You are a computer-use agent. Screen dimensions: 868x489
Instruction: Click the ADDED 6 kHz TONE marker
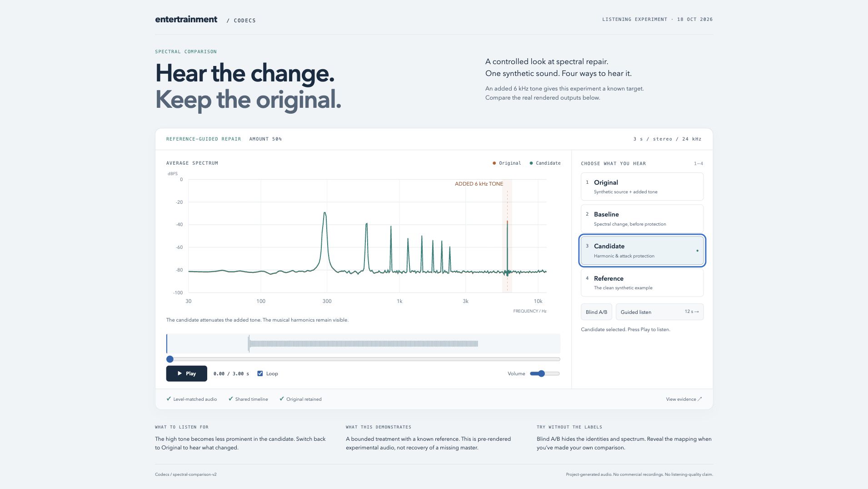pyautogui.click(x=479, y=184)
